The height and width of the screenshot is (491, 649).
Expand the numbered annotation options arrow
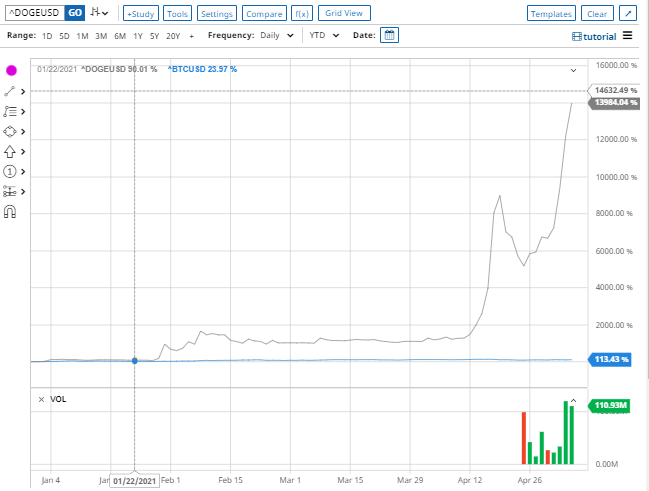point(23,171)
